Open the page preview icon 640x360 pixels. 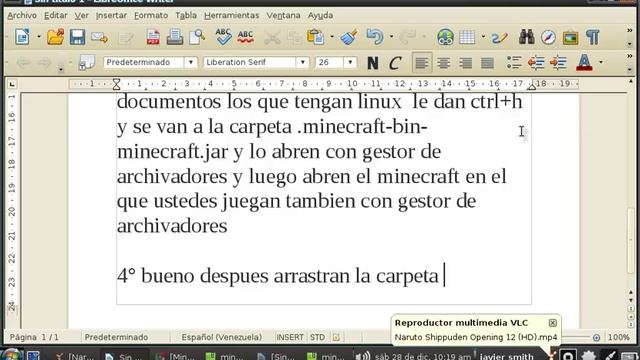coord(197,37)
